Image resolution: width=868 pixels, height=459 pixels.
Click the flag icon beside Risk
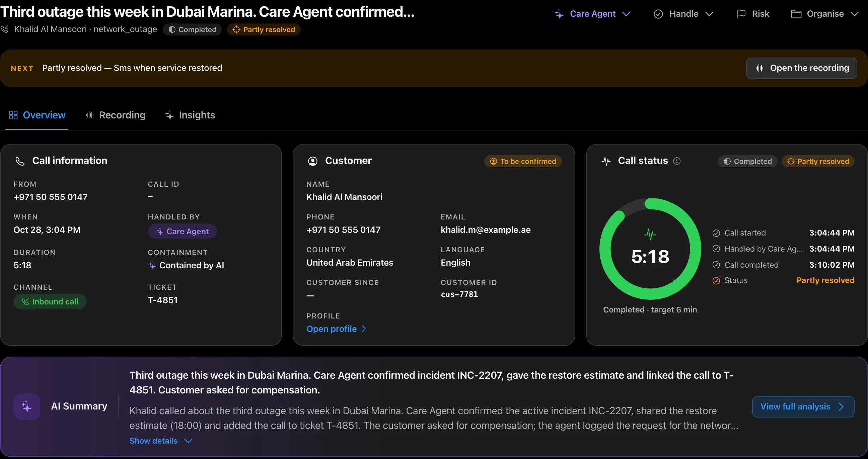pos(741,14)
